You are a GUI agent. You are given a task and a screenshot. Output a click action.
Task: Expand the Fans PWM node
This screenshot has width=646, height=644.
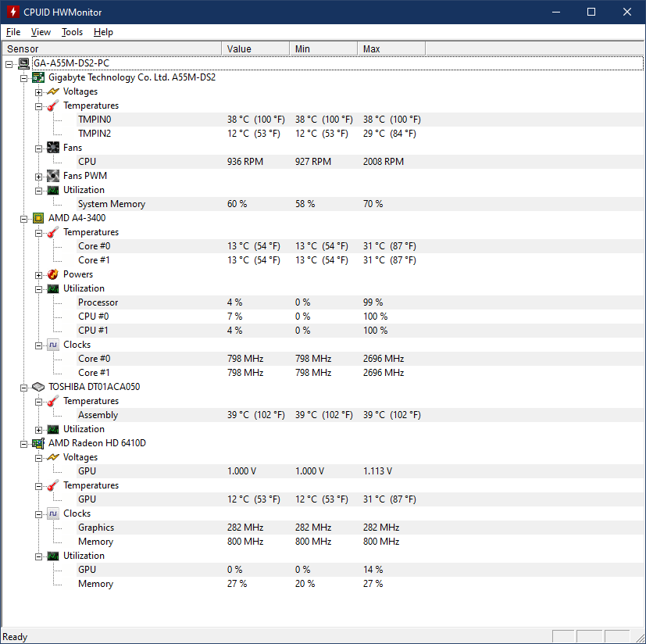[x=39, y=177]
